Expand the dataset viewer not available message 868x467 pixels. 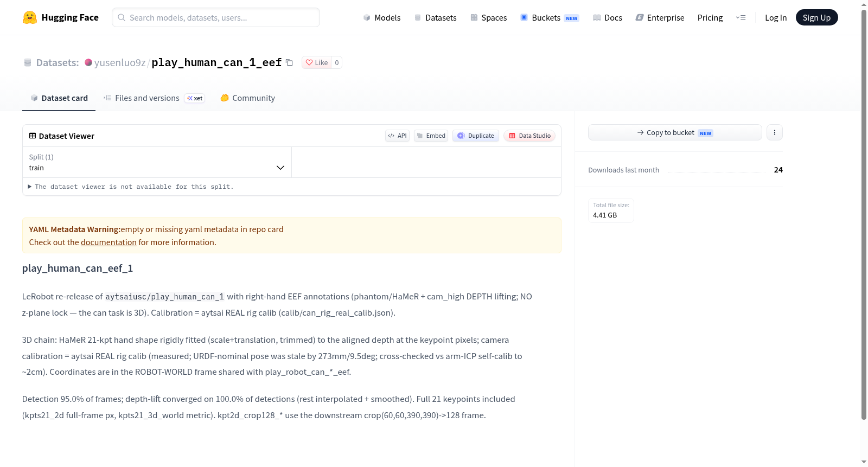[131, 187]
